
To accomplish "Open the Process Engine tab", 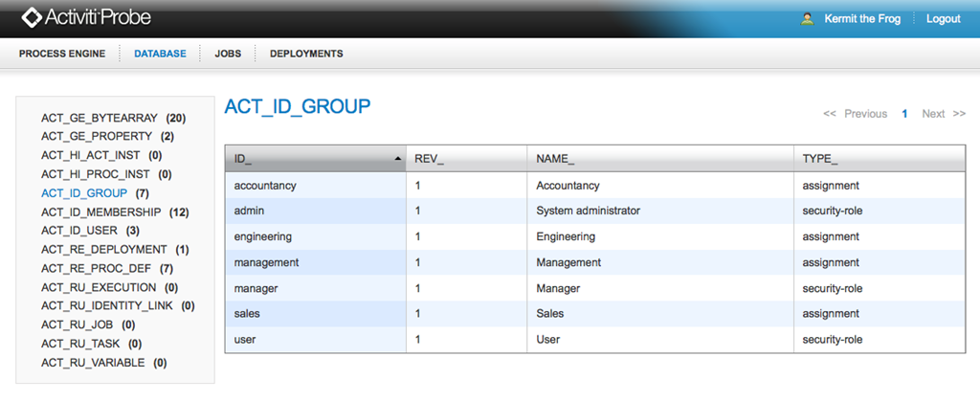I will coord(62,54).
